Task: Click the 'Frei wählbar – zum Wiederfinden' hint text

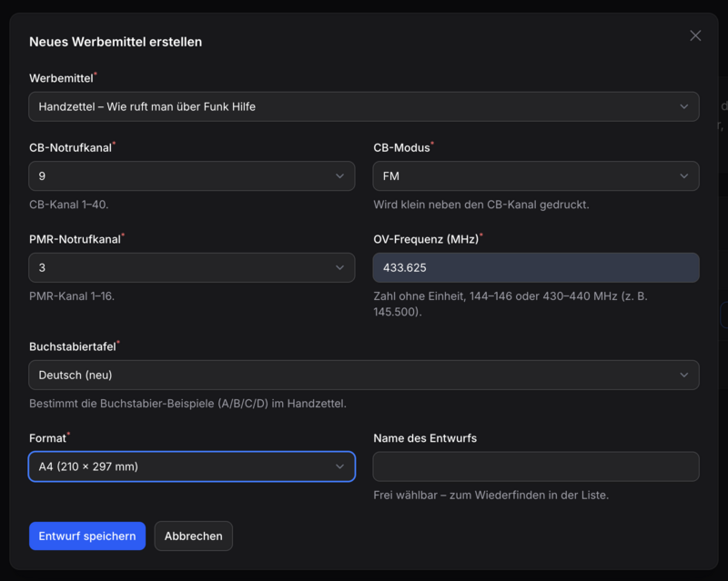Action: pyautogui.click(x=491, y=496)
